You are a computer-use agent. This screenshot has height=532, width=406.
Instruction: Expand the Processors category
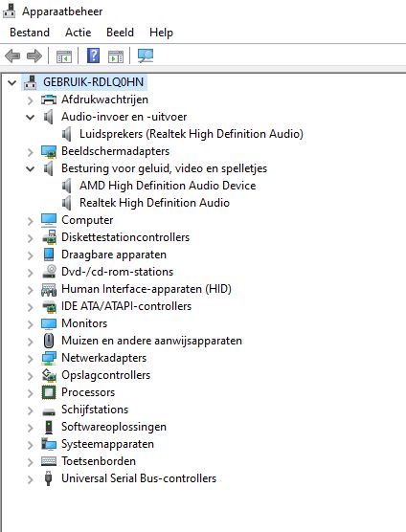[31, 393]
